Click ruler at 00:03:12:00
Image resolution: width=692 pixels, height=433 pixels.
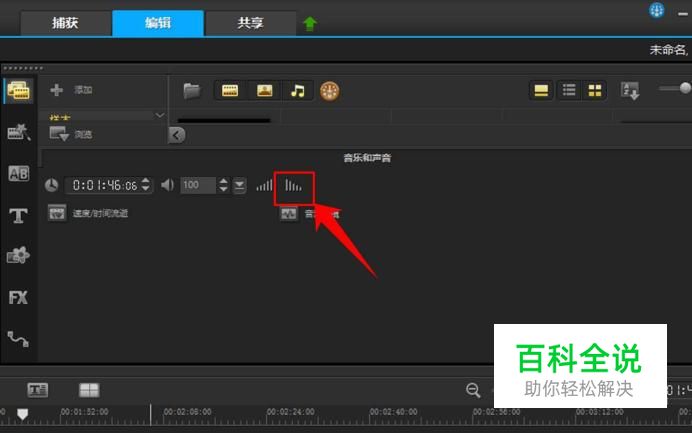600,412
